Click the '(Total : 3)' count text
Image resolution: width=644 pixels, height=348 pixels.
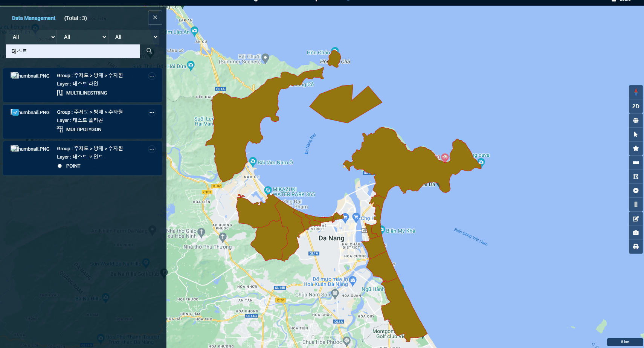pyautogui.click(x=75, y=18)
